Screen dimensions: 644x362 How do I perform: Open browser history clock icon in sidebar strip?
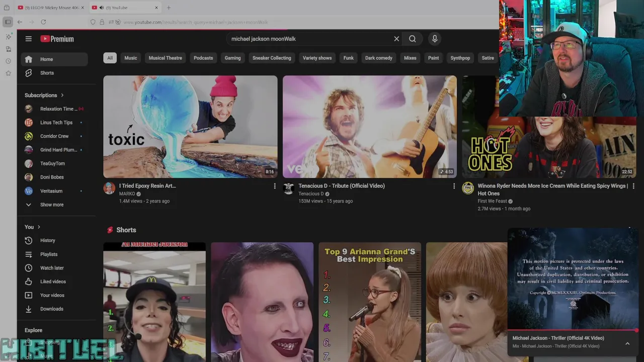8,61
